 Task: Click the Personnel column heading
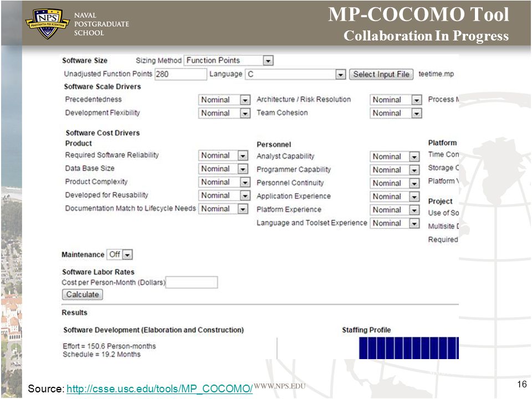point(274,145)
